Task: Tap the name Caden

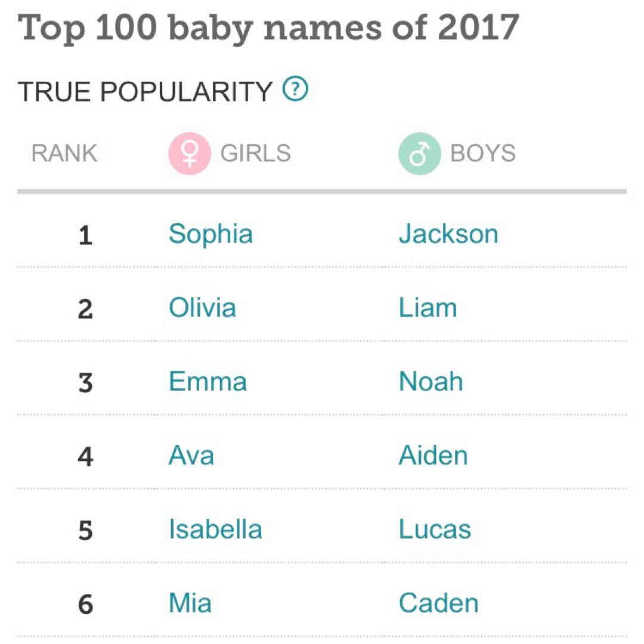Action: pyautogui.click(x=438, y=603)
